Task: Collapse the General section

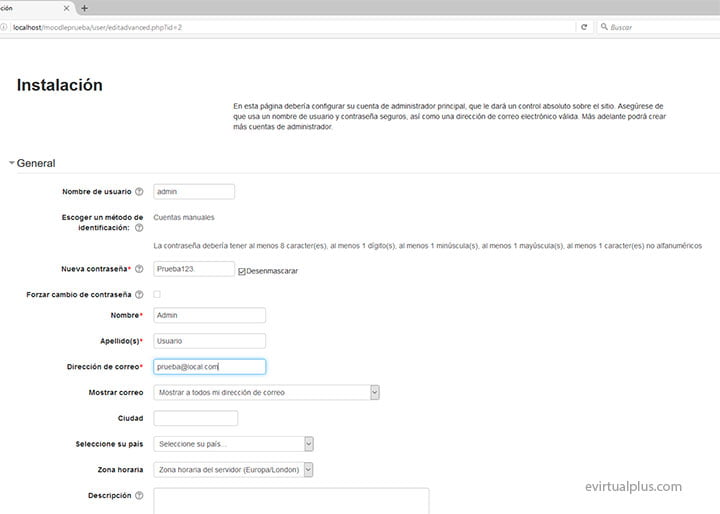Action: point(12,163)
